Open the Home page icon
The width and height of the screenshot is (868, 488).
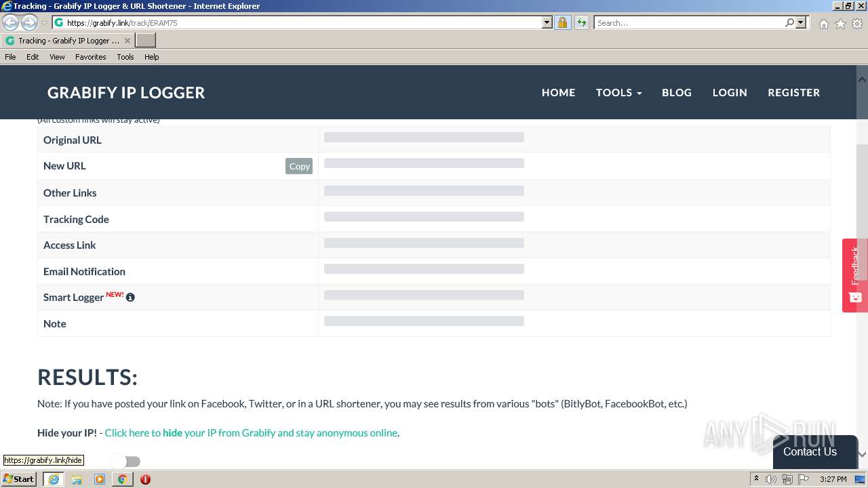point(823,23)
